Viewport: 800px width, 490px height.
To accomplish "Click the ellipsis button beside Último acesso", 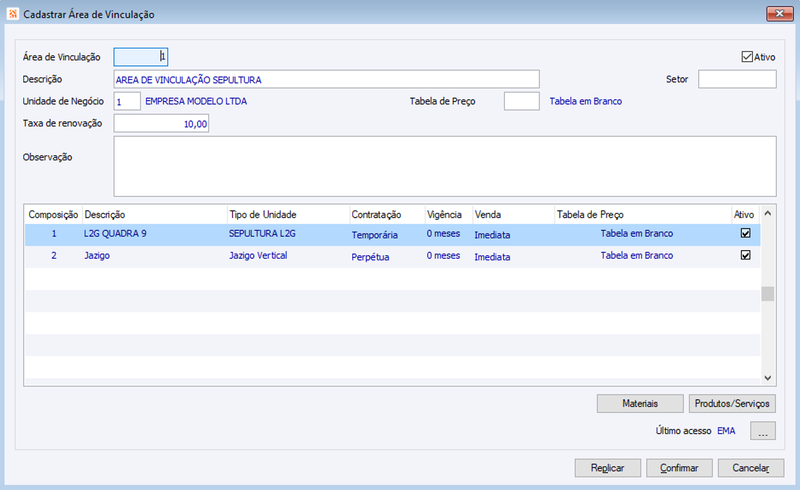I will 763,430.
